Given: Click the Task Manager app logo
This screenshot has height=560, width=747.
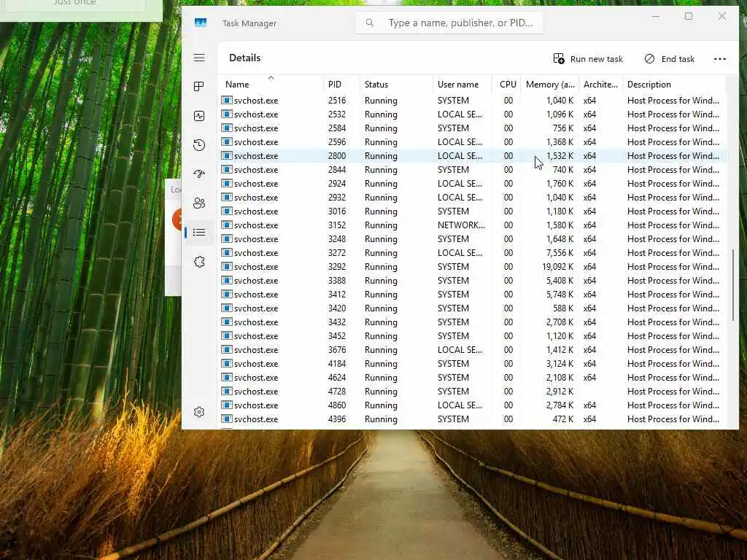Looking at the screenshot, I should click(201, 23).
